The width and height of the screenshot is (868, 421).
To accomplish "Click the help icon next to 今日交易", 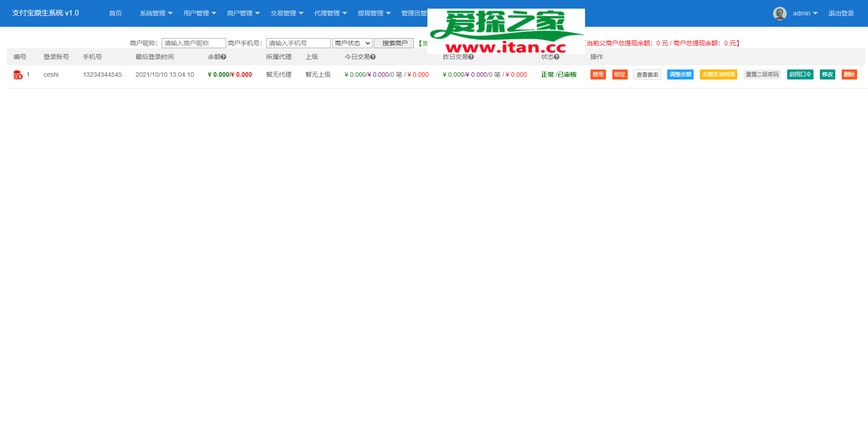I will click(x=373, y=57).
